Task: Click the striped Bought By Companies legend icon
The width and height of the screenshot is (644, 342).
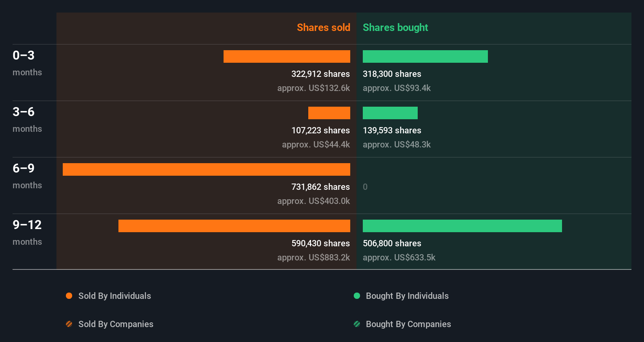Action: pos(357,324)
